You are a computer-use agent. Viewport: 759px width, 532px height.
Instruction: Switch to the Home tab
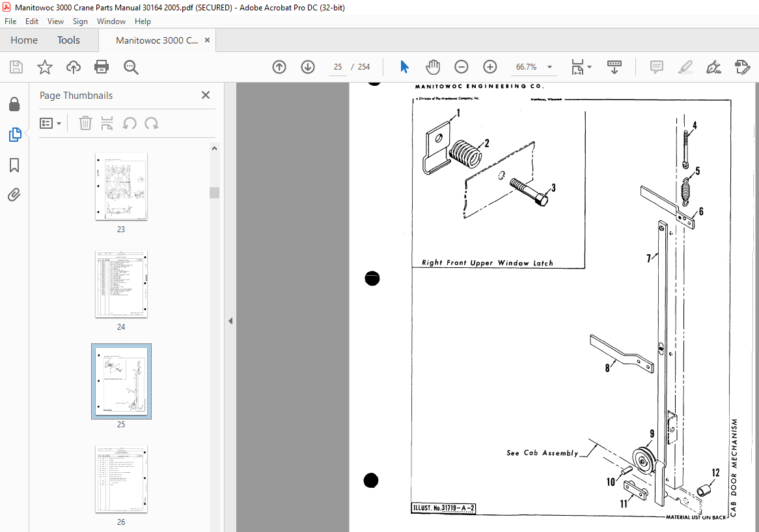coord(24,40)
